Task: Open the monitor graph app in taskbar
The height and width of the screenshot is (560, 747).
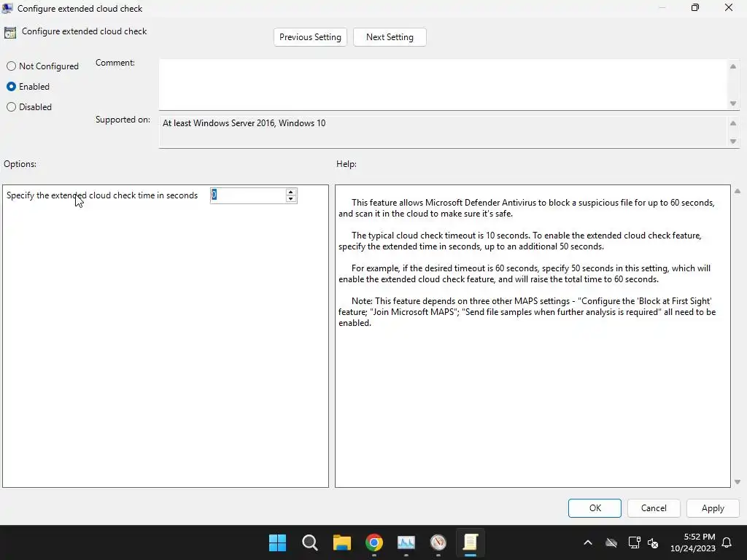Action: (406, 542)
